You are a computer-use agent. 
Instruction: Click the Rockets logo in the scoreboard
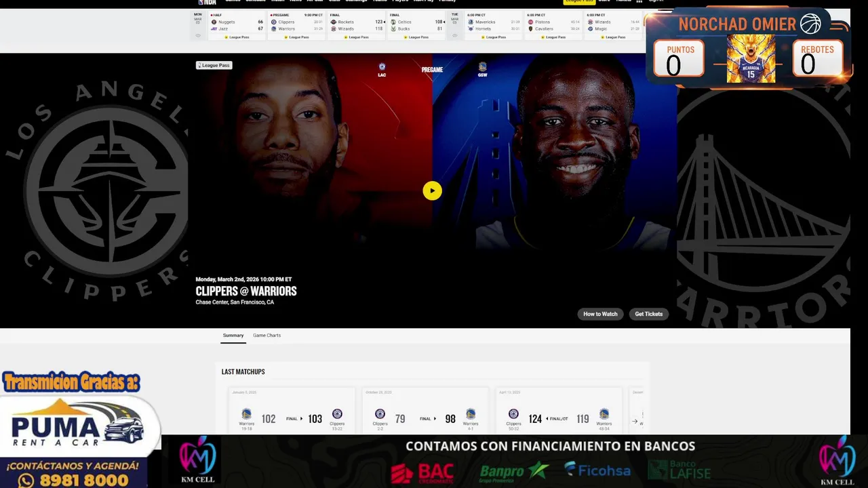pyautogui.click(x=334, y=22)
